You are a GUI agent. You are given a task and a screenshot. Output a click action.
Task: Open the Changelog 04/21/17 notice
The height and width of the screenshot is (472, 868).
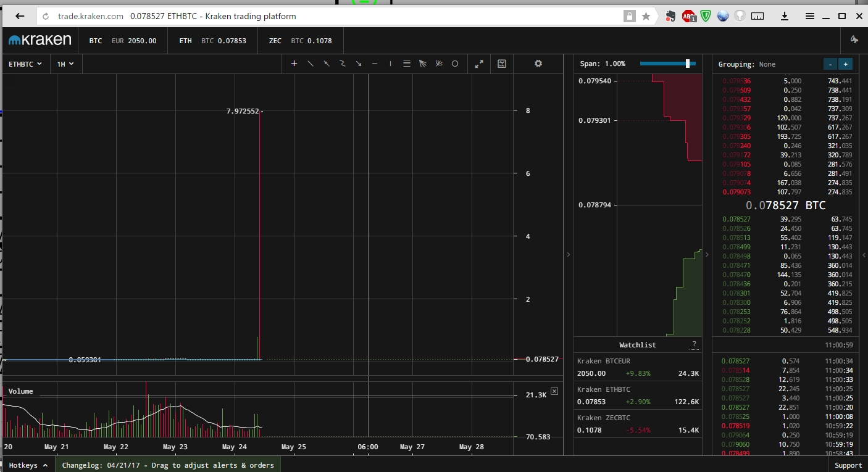pyautogui.click(x=168, y=465)
